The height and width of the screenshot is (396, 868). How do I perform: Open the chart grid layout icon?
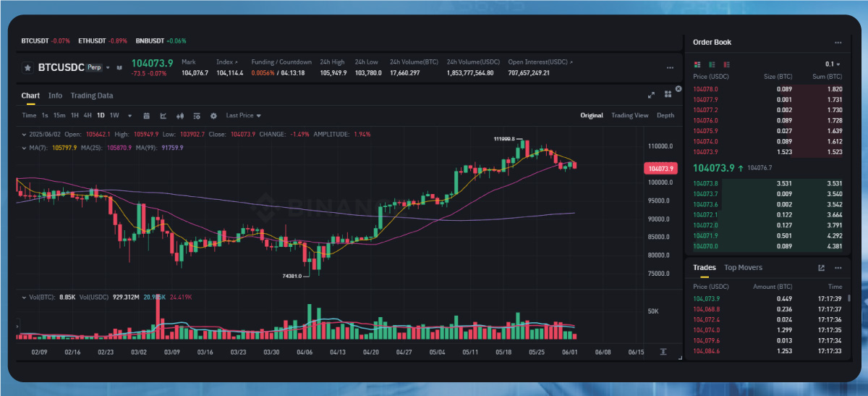668,95
